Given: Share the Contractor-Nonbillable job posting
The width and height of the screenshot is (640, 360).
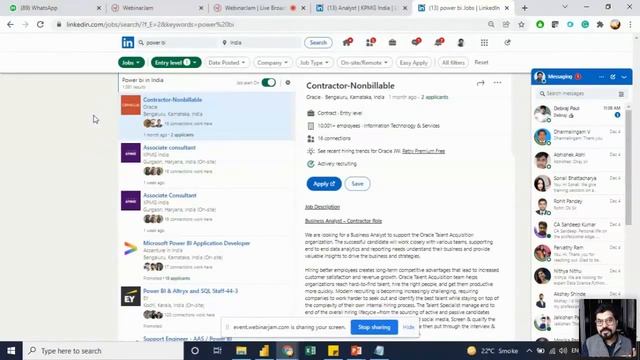Looking at the screenshot, I should point(480,83).
